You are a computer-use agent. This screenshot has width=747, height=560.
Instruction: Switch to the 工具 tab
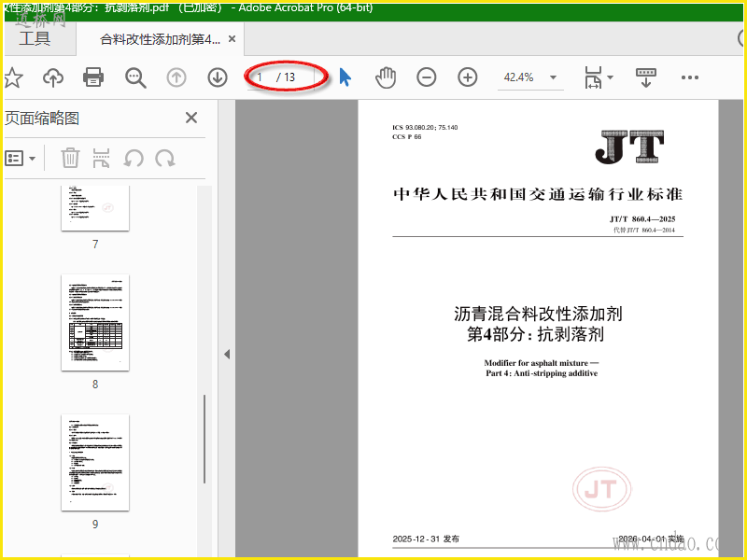pos(35,38)
